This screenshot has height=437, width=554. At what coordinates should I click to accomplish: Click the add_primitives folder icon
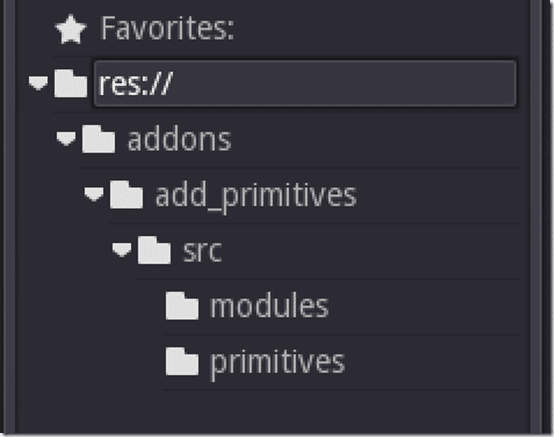(x=126, y=195)
